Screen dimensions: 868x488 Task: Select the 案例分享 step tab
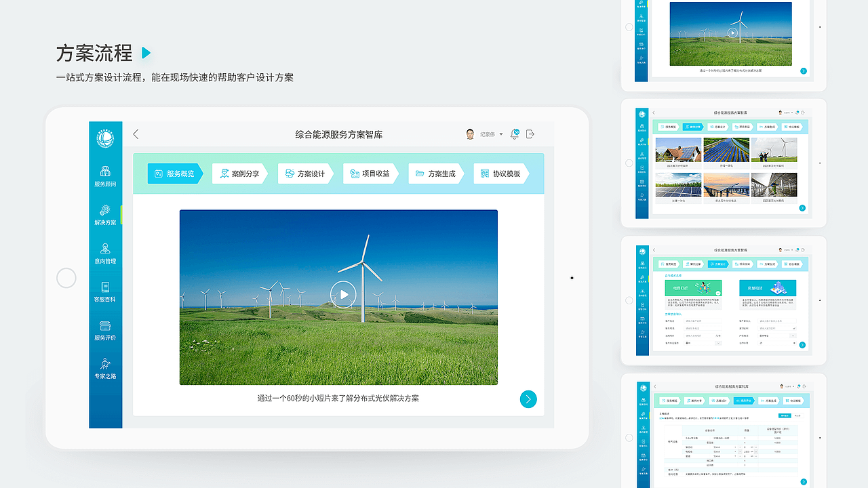tap(240, 174)
